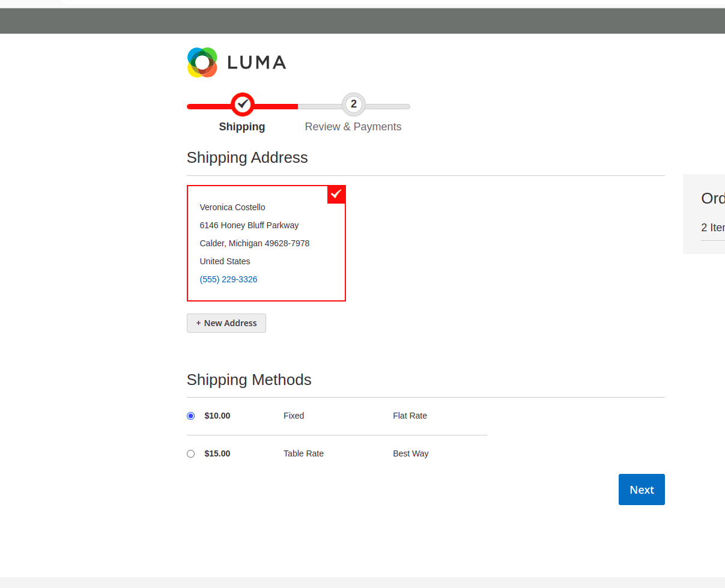Click the Shipping step checkmark circle
Image resolution: width=725 pixels, height=588 pixels.
[x=242, y=105]
